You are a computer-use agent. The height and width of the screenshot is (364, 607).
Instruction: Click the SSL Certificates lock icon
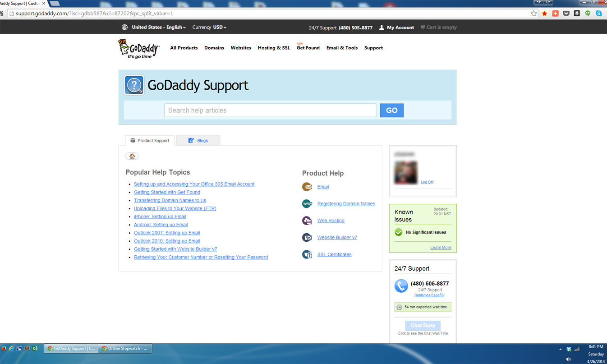[x=307, y=254]
